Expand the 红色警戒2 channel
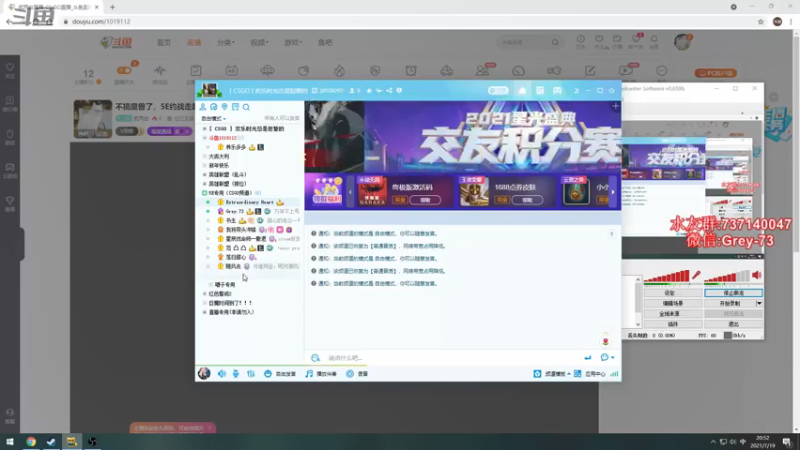The image size is (800, 450). point(205,294)
